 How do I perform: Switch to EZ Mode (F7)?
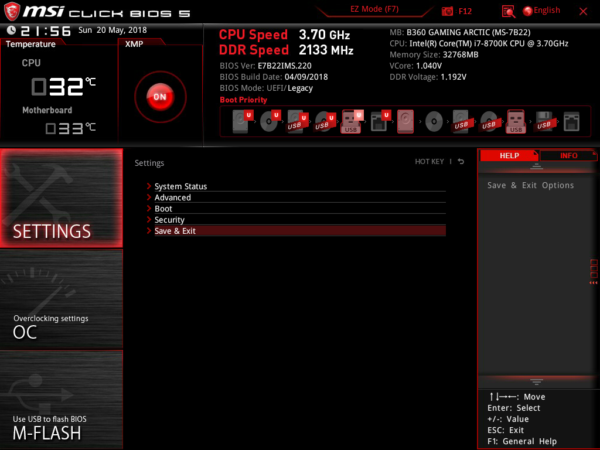[374, 9]
